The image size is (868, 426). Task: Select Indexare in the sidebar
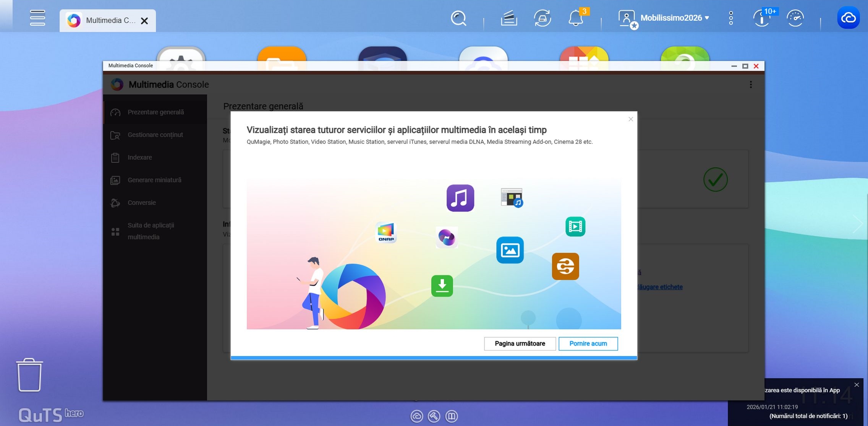139,157
